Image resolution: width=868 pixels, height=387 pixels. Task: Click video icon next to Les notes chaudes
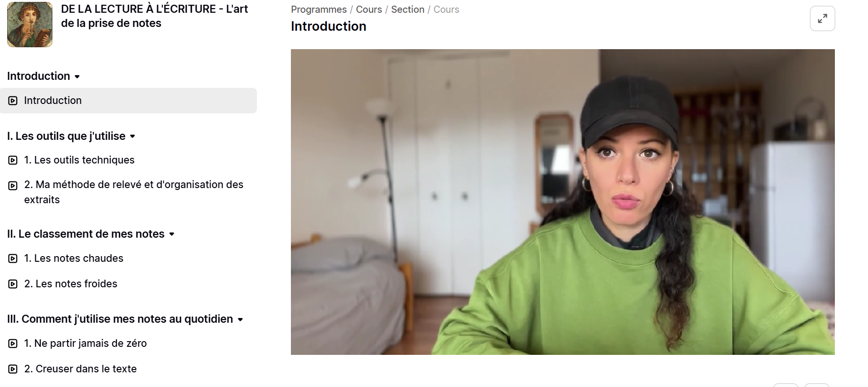13,258
